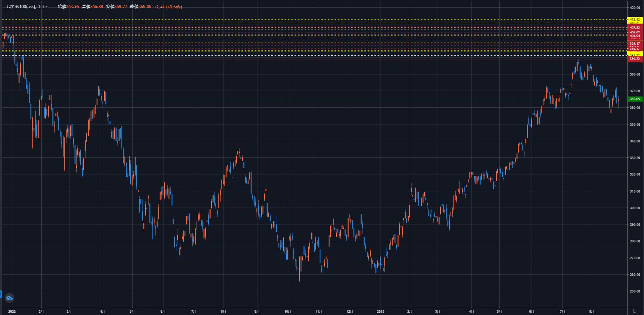Open the ナスダック100(ask), 1日 symbol dropdown
Image resolution: width=644 pixels, height=315 pixels.
pyautogui.click(x=27, y=7)
